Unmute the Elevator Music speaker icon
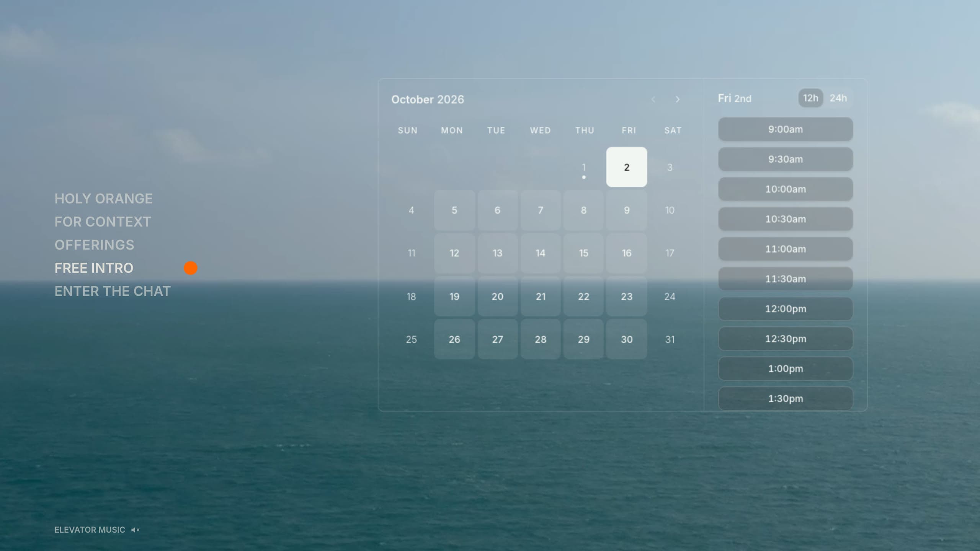Image resolution: width=980 pixels, height=551 pixels. (x=136, y=530)
